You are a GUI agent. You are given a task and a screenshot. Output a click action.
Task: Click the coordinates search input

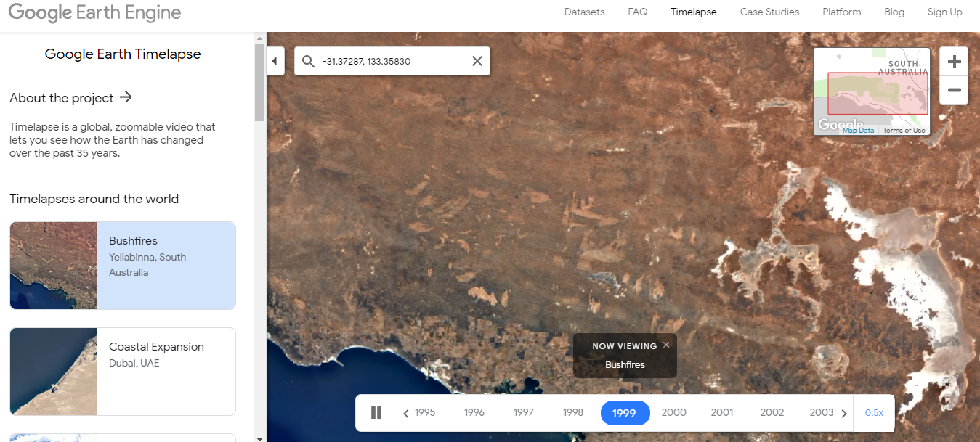point(392,61)
